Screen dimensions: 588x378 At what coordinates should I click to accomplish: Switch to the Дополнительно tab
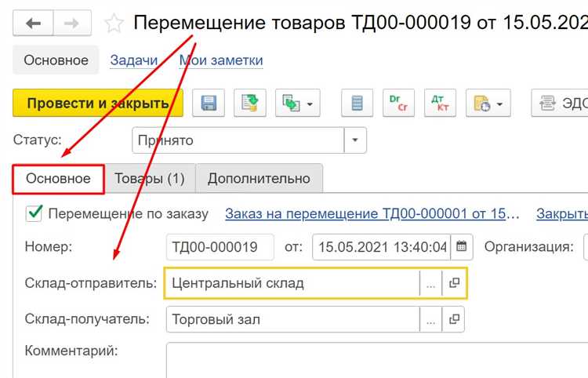tap(259, 179)
